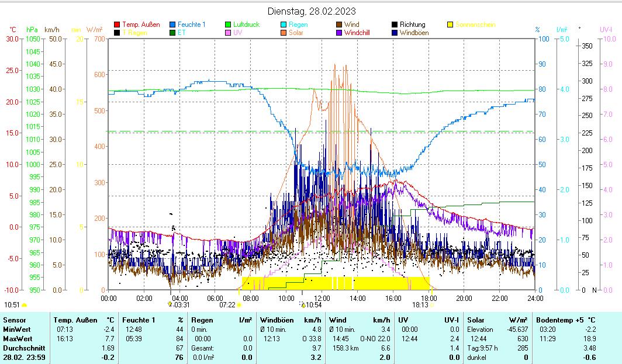Click the 'W/m²' axis unit label at top left
The image size is (622, 364).
click(x=95, y=30)
